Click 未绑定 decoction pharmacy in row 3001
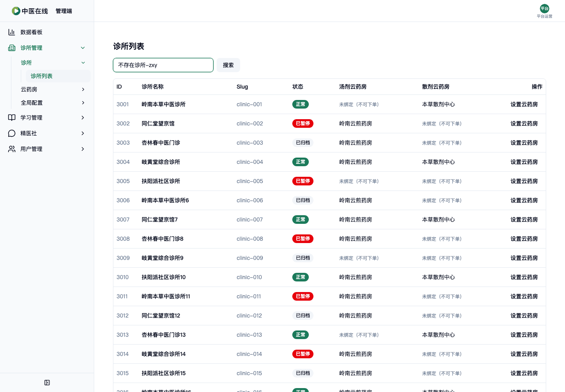Image resolution: width=565 pixels, height=392 pixels. pyautogui.click(x=359, y=104)
